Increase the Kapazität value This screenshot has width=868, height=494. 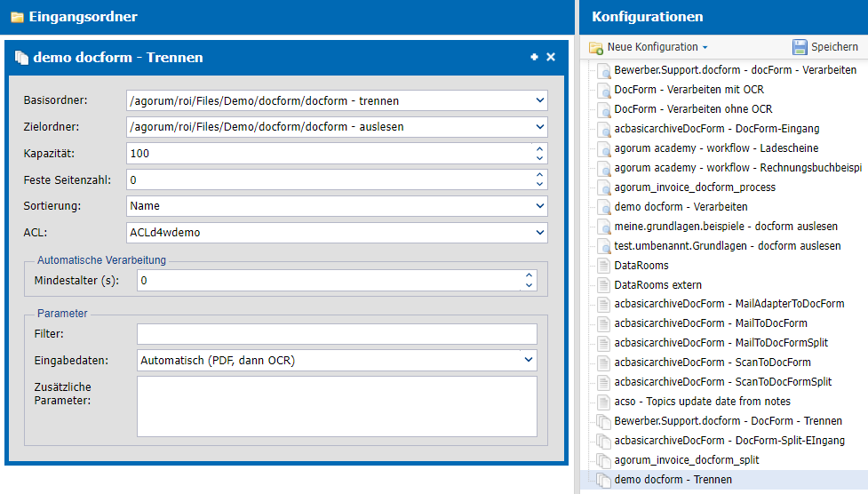coord(540,149)
